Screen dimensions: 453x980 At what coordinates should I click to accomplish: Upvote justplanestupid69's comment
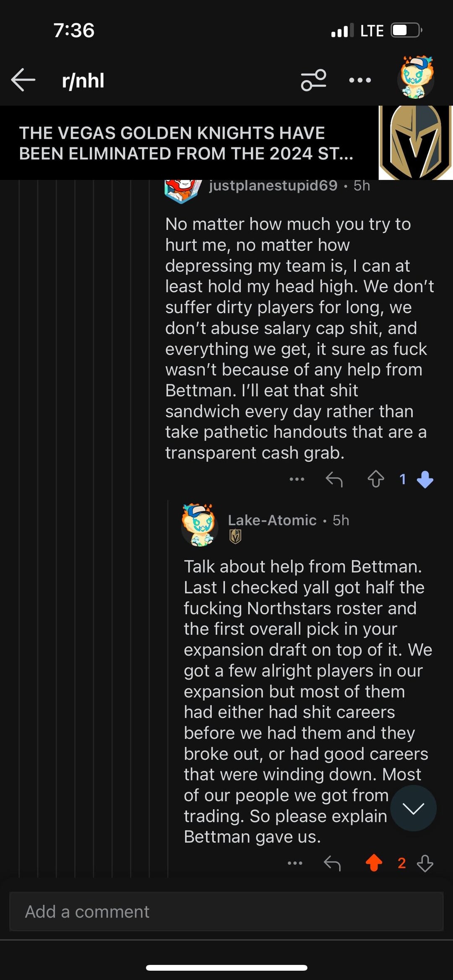point(376,479)
